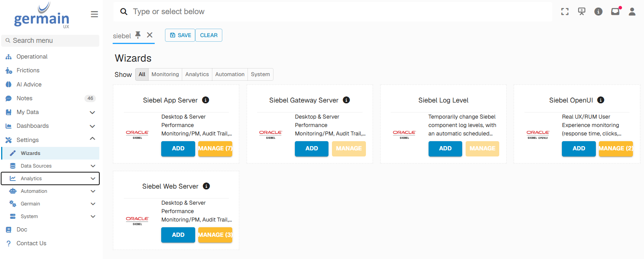The image size is (644, 259).
Task: Show info for Siebel Gateway Server
Action: pyautogui.click(x=346, y=100)
